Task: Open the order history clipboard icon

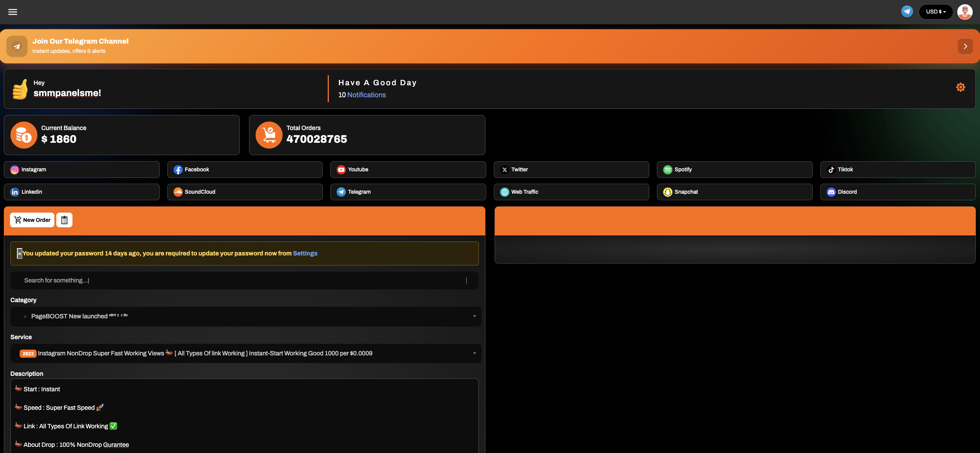Action: 64,220
